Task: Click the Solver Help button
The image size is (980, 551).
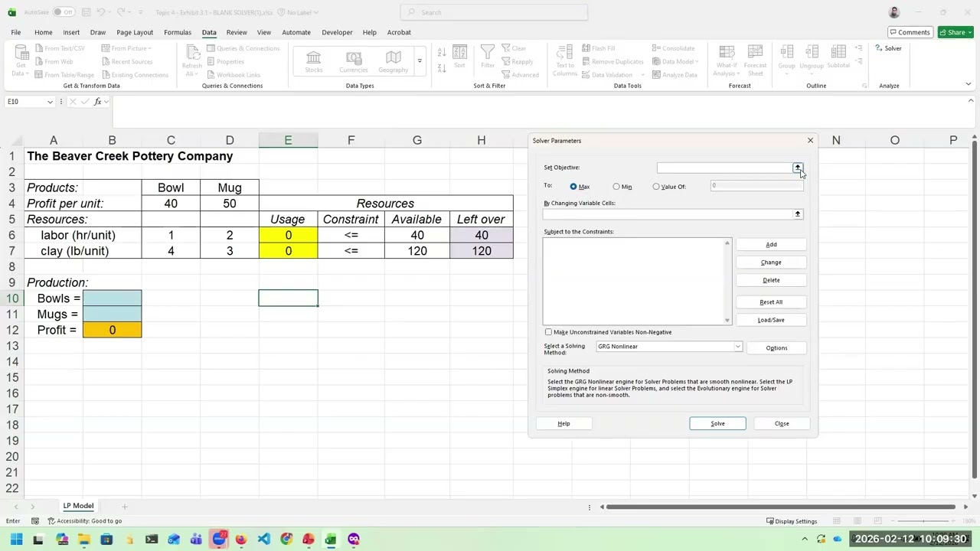Action: [563, 423]
